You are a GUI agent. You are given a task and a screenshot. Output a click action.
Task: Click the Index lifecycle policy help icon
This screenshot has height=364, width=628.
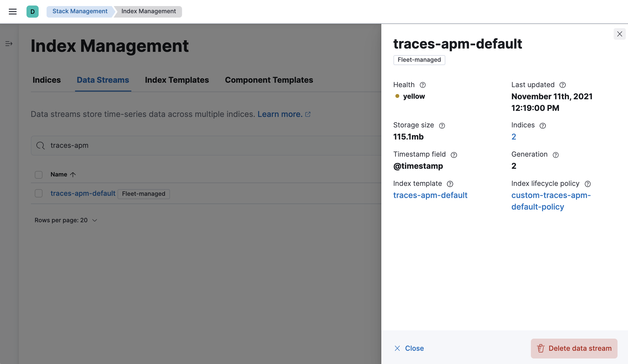click(x=587, y=184)
